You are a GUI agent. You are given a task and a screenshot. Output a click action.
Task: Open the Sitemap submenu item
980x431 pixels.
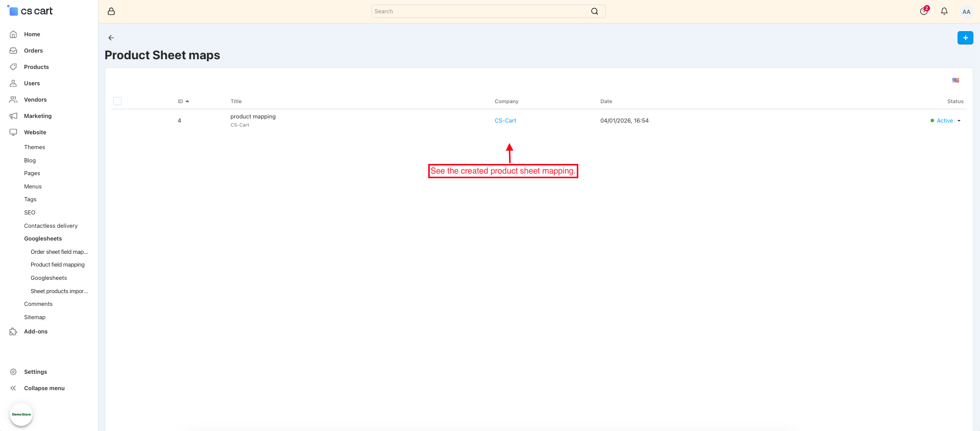point(35,317)
